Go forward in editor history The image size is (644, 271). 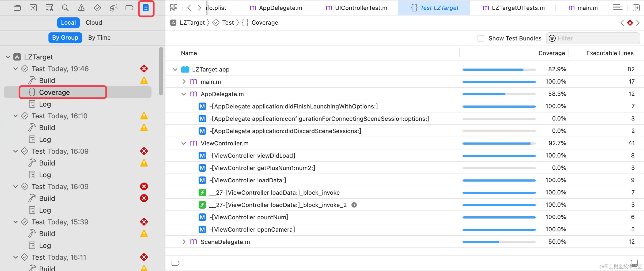tap(199, 8)
